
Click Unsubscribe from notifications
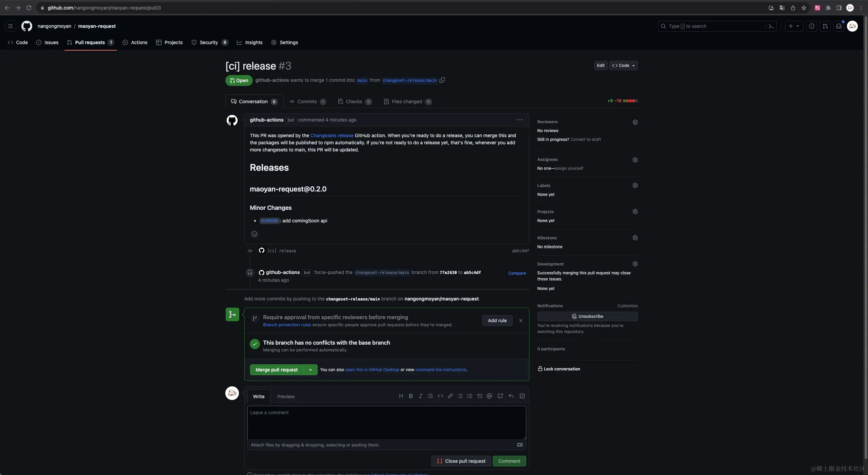click(x=587, y=316)
